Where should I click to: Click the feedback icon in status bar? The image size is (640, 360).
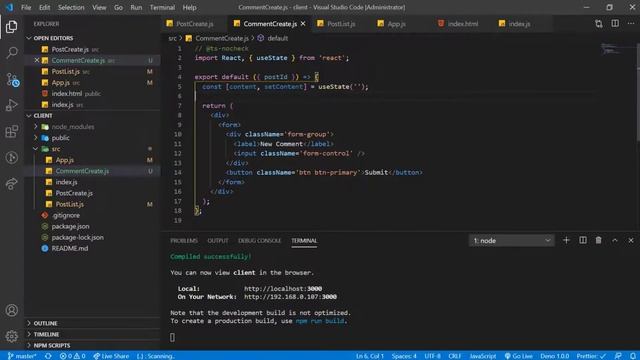[618, 356]
